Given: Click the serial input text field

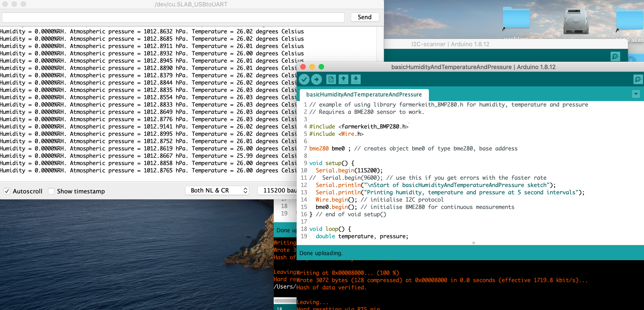Looking at the screenshot, I should point(173,17).
